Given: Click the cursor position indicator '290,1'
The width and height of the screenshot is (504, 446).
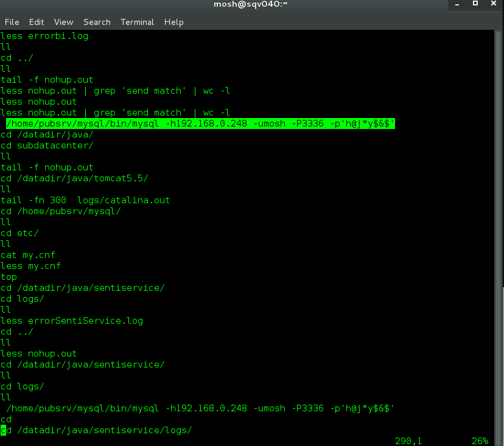Looking at the screenshot, I should [x=408, y=441].
